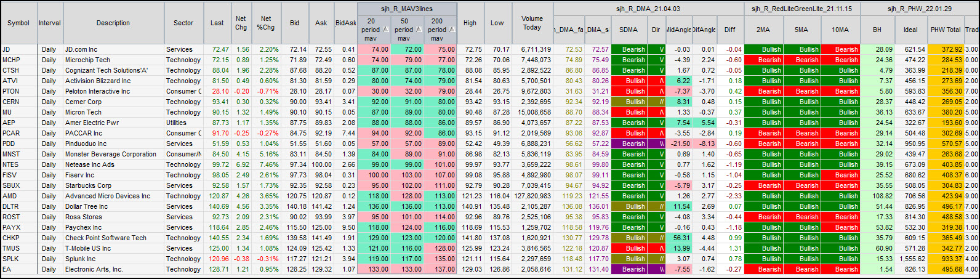
Task: Select the MCHP symbol cell
Action: coord(18,60)
